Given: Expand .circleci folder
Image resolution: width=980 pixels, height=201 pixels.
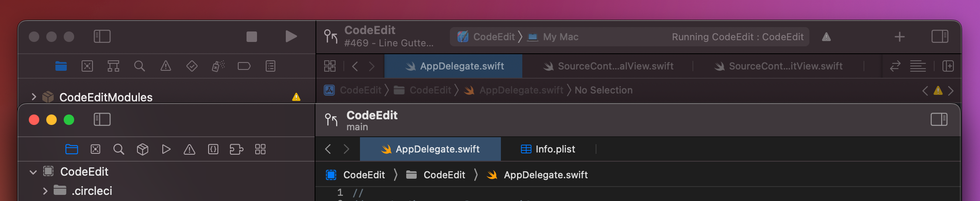Looking at the screenshot, I should [45, 191].
